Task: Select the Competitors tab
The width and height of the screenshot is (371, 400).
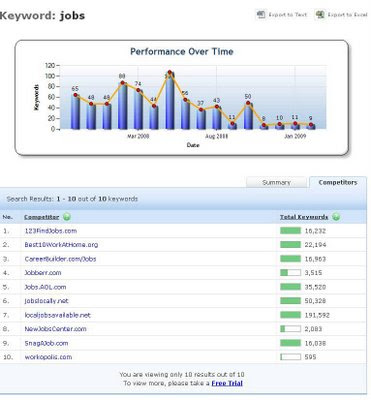Action: [338, 182]
